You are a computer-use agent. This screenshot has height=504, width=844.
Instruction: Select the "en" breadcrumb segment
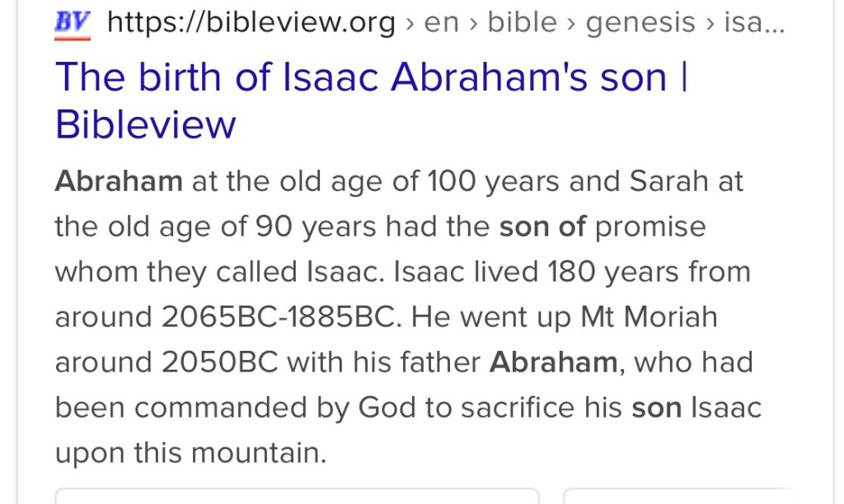point(441,24)
